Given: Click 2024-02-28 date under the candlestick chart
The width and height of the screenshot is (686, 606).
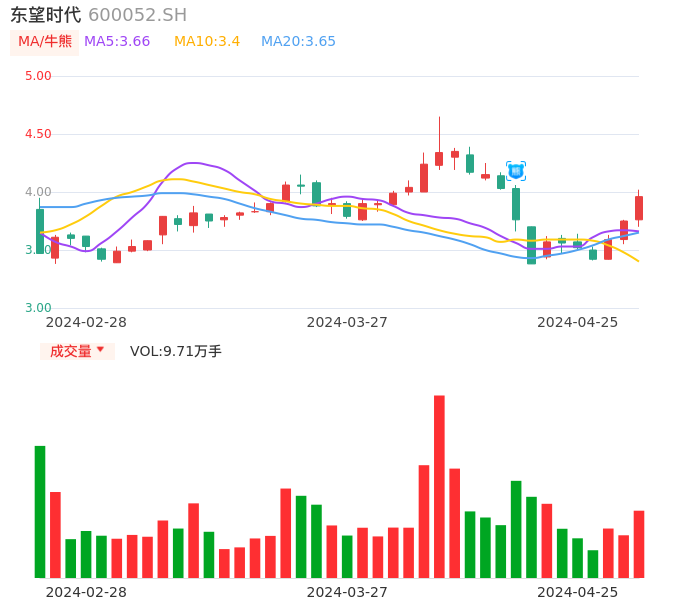Looking at the screenshot, I should tap(86, 322).
